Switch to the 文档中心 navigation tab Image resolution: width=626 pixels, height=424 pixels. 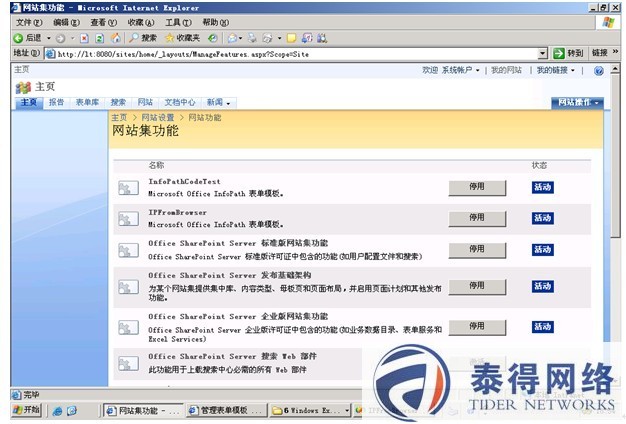tap(180, 103)
